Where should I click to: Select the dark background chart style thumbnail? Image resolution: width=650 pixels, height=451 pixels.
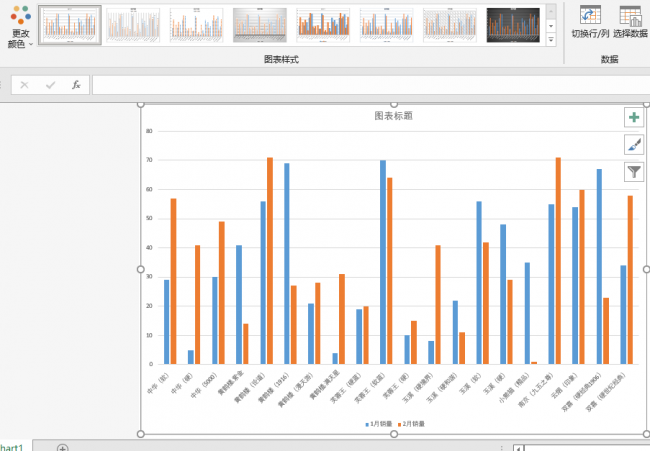[513, 25]
